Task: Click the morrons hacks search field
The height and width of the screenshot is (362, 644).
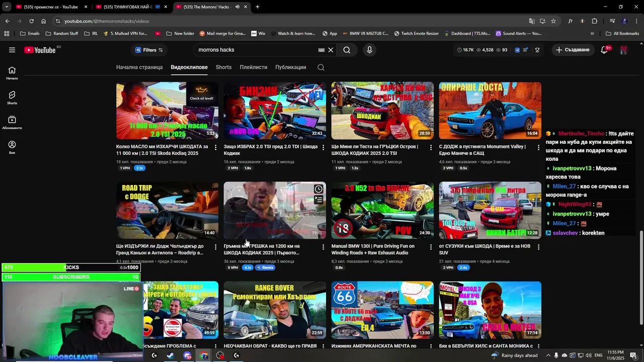Action: [x=257, y=50]
